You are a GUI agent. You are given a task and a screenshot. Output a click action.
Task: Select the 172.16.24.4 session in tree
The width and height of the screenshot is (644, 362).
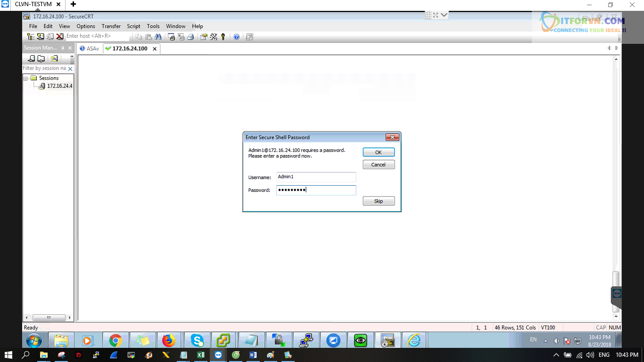[x=59, y=86]
